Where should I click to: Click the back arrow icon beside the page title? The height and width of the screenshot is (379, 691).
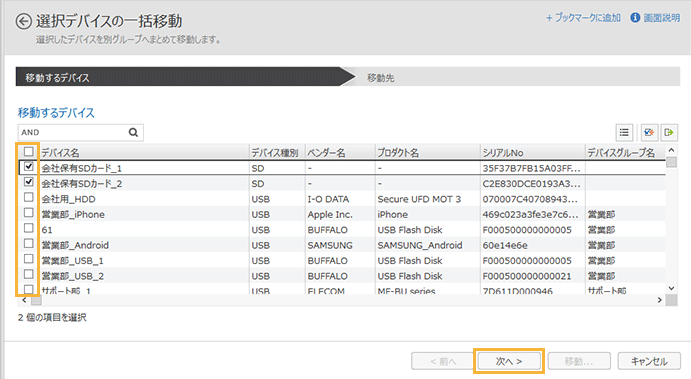[x=23, y=21]
